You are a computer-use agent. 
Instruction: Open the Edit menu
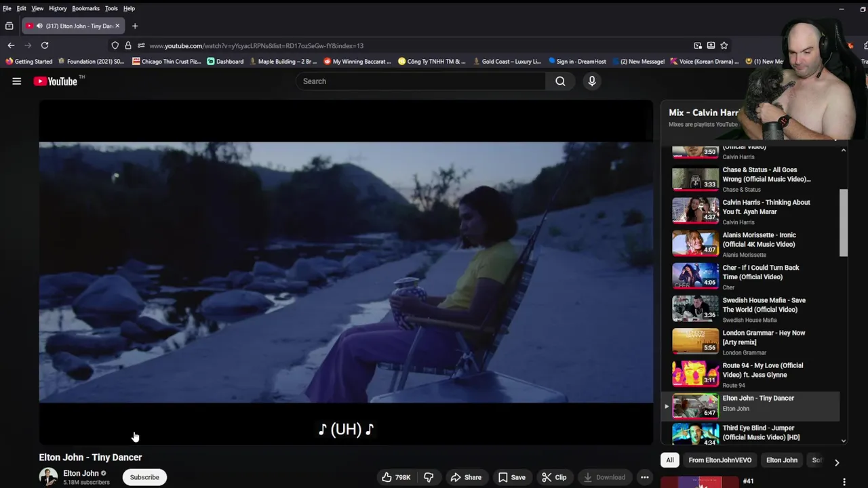click(22, 8)
